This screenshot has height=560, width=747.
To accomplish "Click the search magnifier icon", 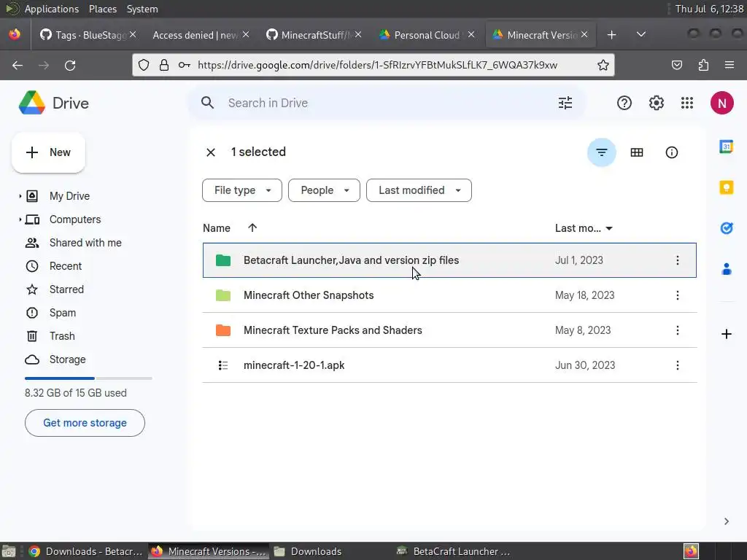I will (207, 103).
